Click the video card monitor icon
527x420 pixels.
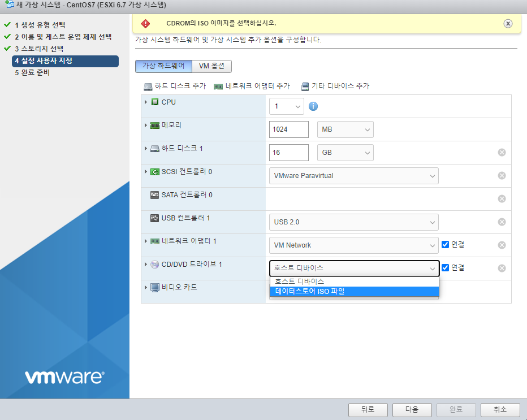point(154,288)
